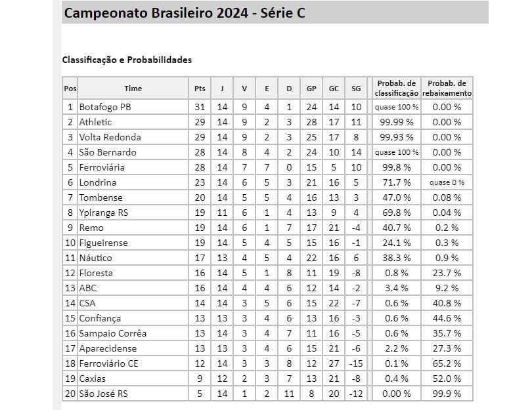Select Londrina in the table
This screenshot has height=410, width=532.
coord(98,182)
